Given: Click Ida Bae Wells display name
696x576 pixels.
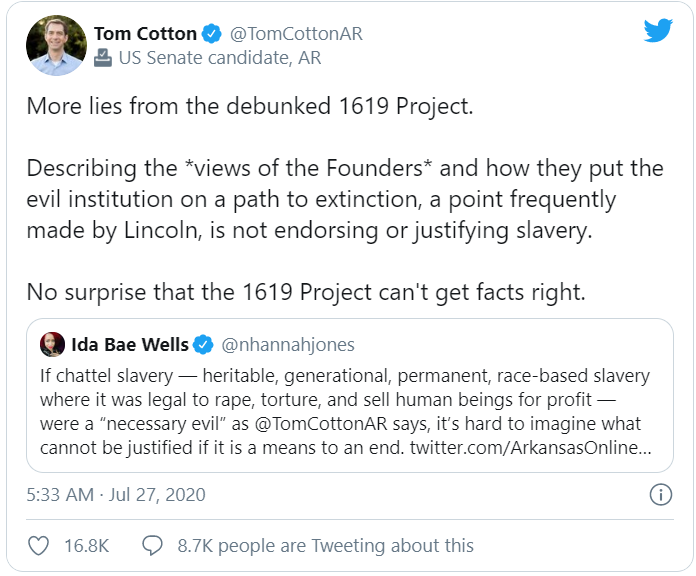Looking at the screenshot, I should point(130,345).
